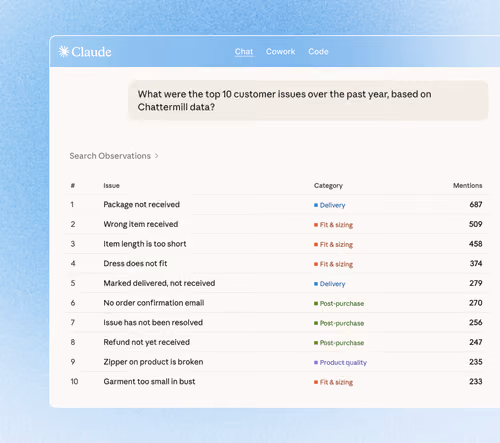500x443 pixels.
Task: Click Post-purchase tag for Issue not resolved row
Action: 339,323
